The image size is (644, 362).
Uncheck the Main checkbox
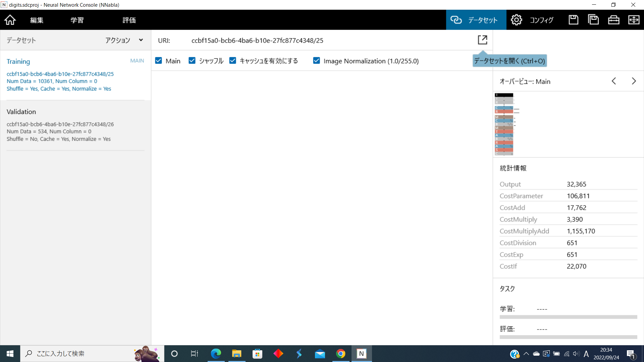click(159, 61)
